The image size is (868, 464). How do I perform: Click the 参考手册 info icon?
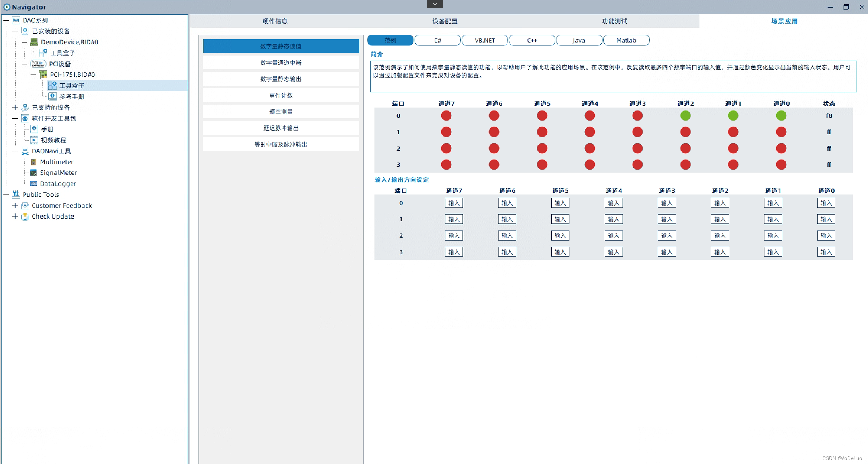[52, 96]
